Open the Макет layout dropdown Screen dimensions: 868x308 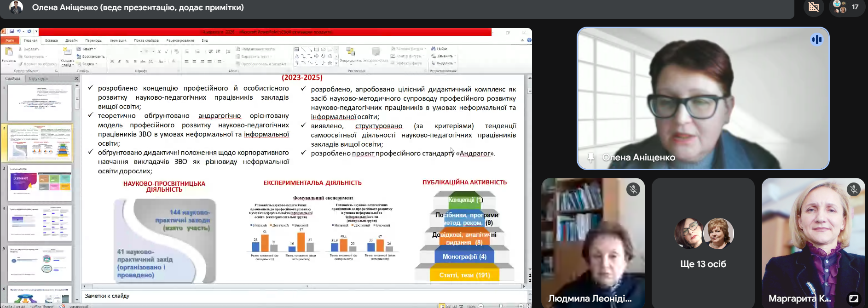(87, 49)
